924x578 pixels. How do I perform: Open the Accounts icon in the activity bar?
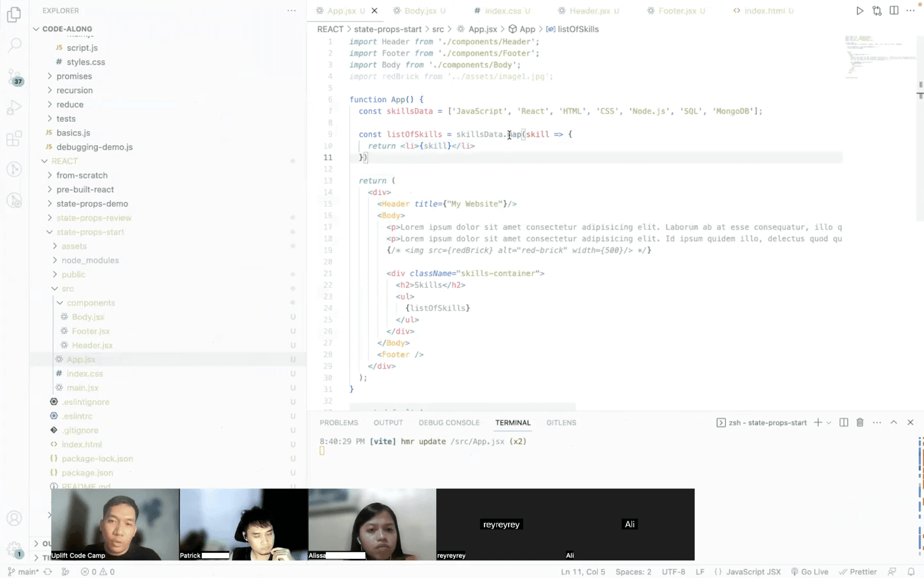(14, 518)
